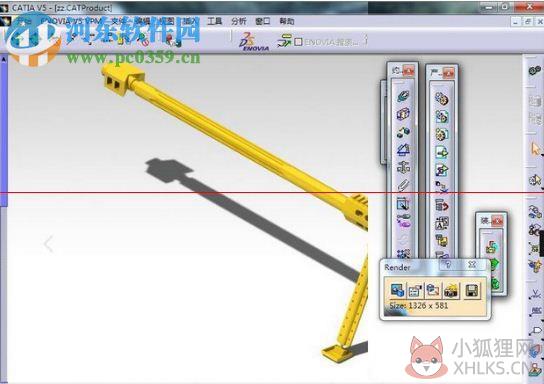Close the left floating toolbar

click(x=409, y=71)
